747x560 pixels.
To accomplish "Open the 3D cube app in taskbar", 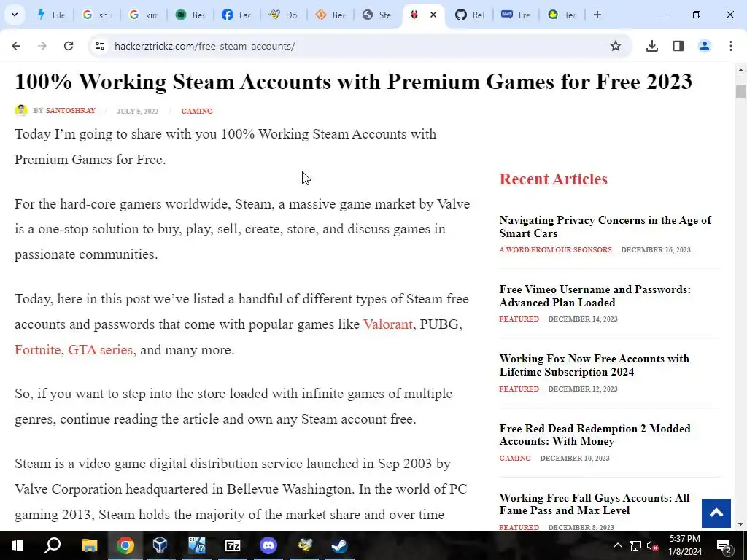I will pos(160,545).
